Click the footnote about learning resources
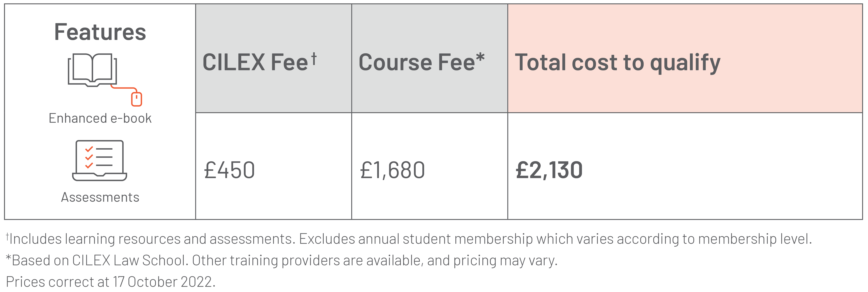 click(409, 239)
